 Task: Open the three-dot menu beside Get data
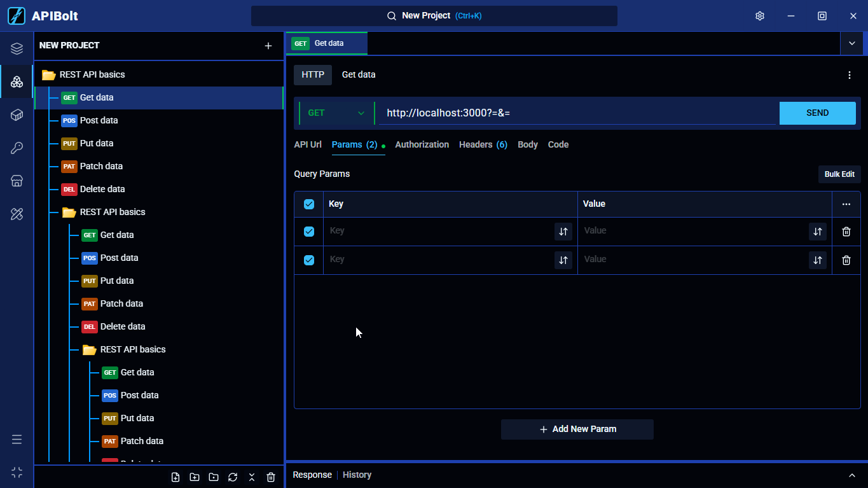[x=850, y=75]
